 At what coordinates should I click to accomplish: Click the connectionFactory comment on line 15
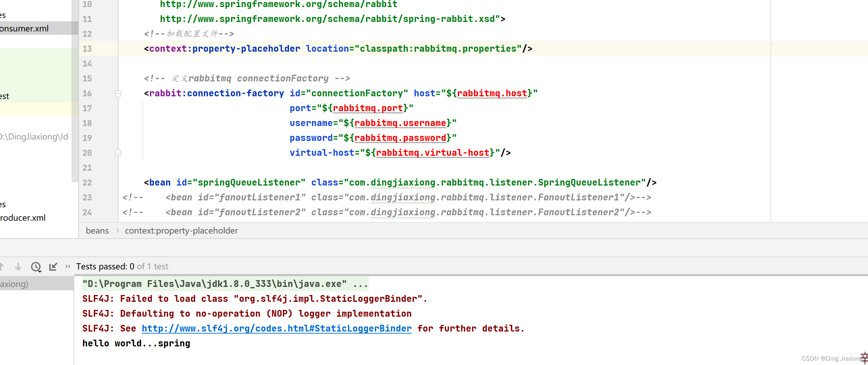(x=247, y=78)
